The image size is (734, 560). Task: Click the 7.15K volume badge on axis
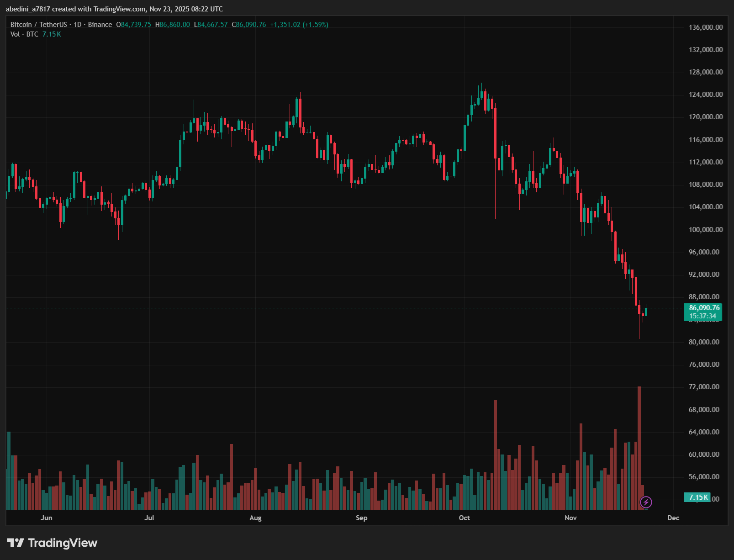click(x=697, y=497)
